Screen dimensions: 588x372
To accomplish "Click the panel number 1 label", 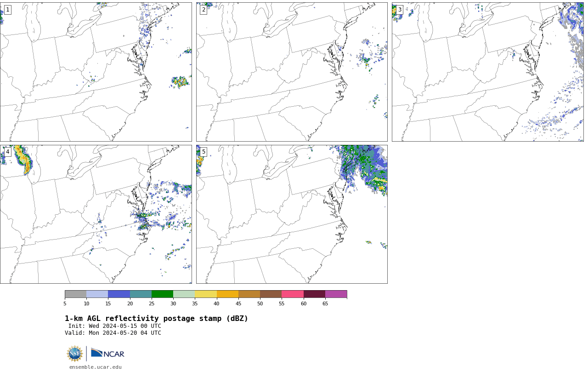I will pyautogui.click(x=7, y=10).
